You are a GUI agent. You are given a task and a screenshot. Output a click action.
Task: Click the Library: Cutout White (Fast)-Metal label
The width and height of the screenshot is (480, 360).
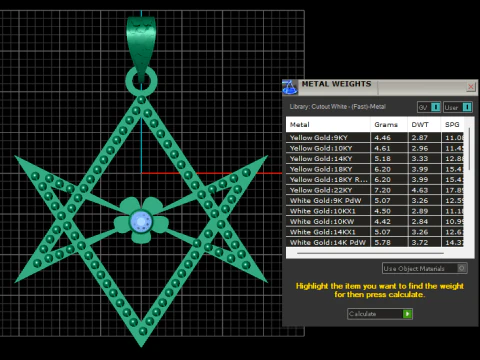coord(337,107)
